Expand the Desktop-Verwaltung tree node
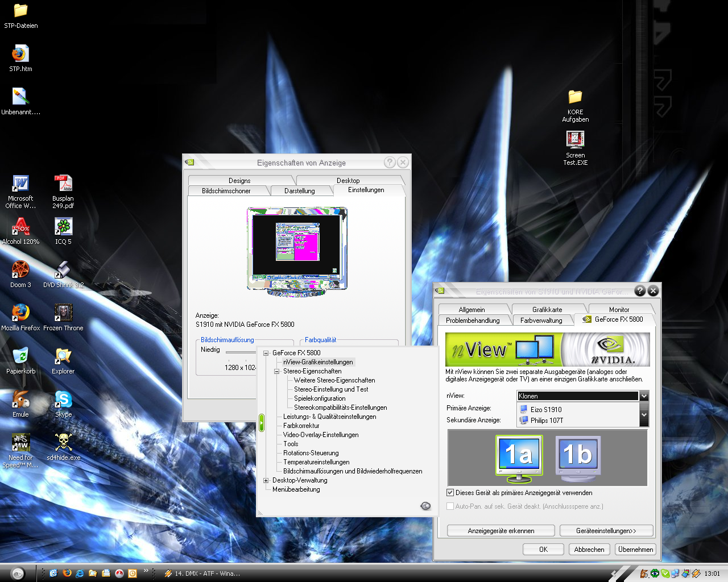Viewport: 728px width, 582px height. 266,480
